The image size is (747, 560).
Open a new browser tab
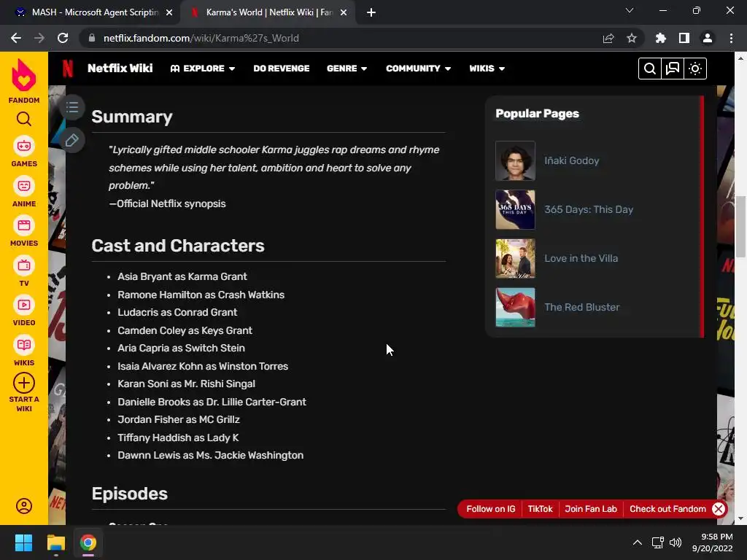pos(371,12)
